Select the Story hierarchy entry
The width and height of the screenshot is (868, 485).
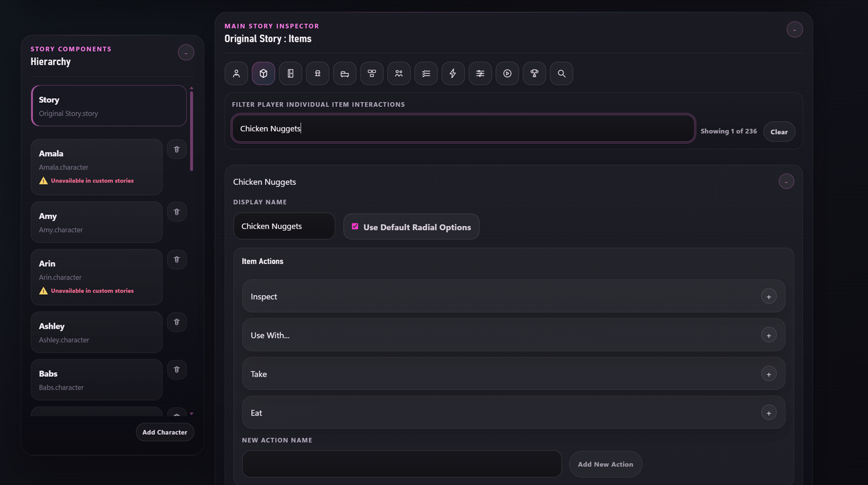click(109, 106)
